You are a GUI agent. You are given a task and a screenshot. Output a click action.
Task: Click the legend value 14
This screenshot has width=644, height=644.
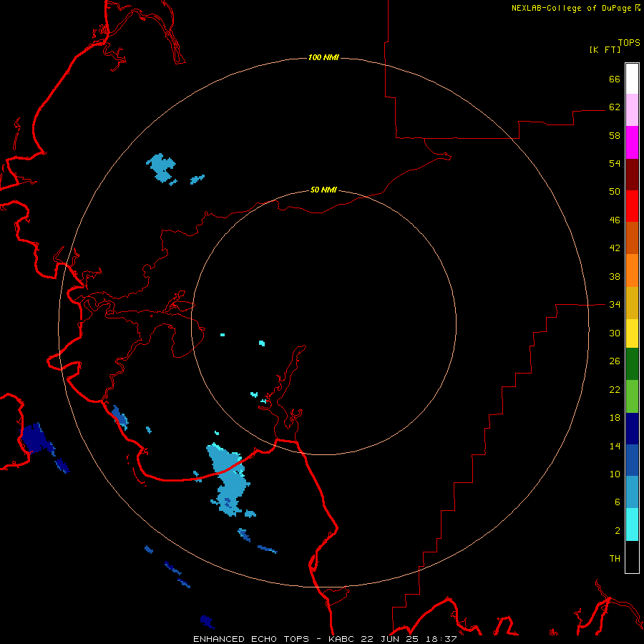[x=615, y=446]
